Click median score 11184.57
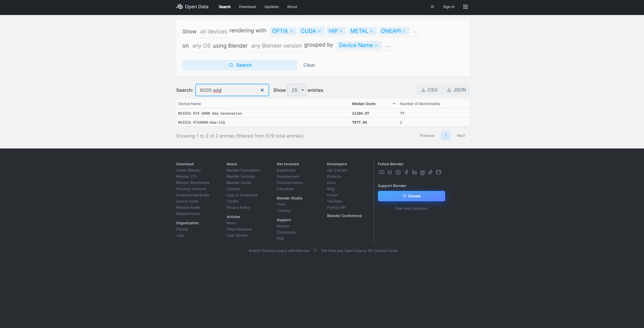 point(361,113)
